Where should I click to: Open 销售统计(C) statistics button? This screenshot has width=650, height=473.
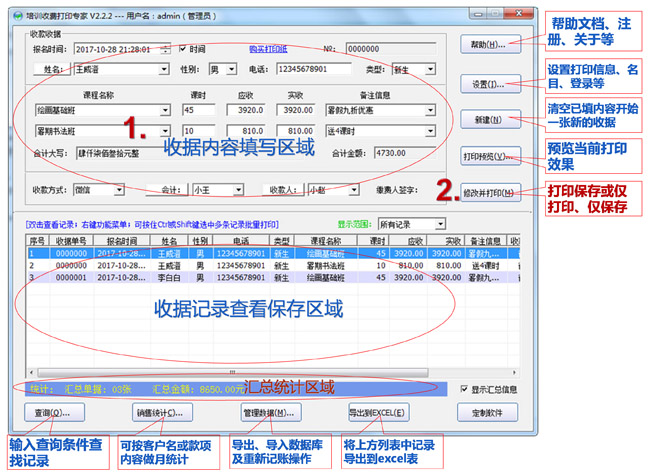point(158,413)
